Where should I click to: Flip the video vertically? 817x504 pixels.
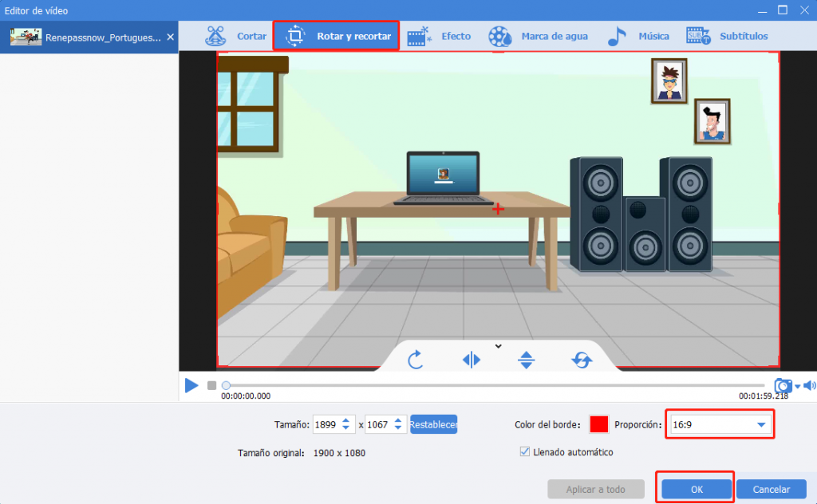[x=527, y=360]
